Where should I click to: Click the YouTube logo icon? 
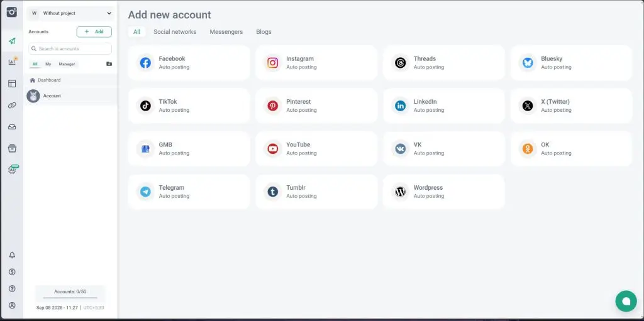(x=273, y=149)
